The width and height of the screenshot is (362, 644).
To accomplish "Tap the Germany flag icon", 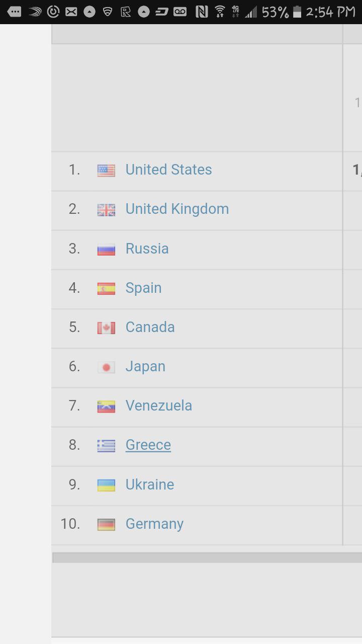I will 106,524.
